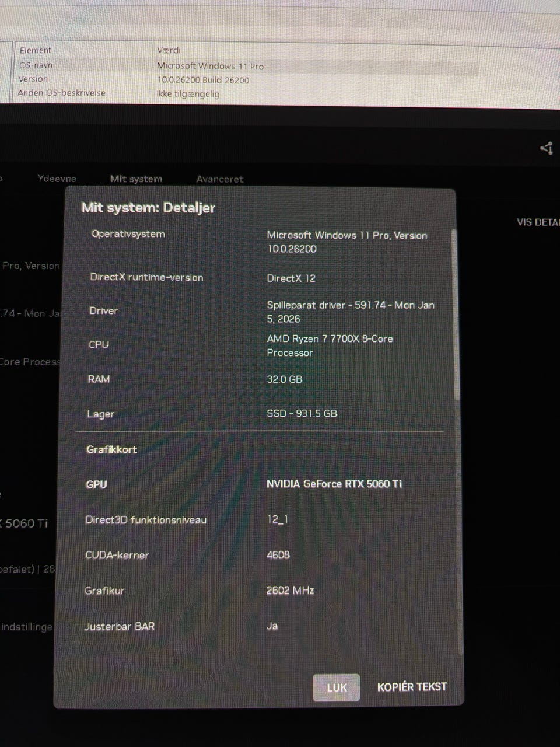Select the Ja value for Justerbar BAR

(272, 626)
